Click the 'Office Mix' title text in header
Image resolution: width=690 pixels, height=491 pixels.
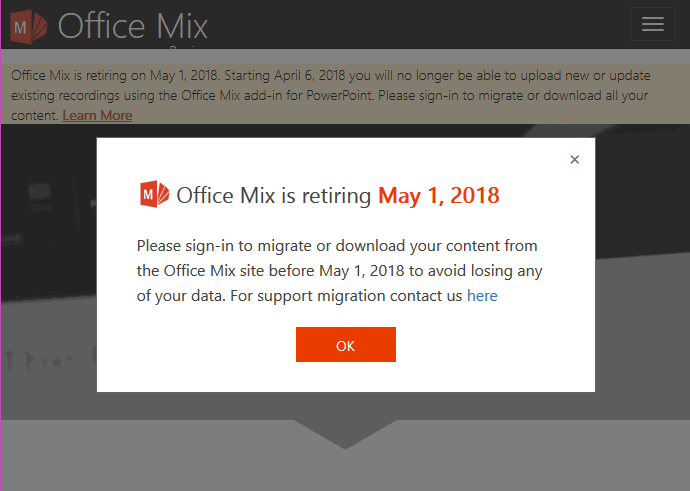132,26
